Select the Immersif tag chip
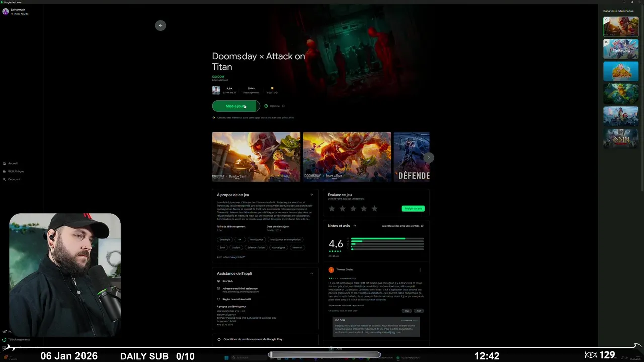 tap(298, 247)
